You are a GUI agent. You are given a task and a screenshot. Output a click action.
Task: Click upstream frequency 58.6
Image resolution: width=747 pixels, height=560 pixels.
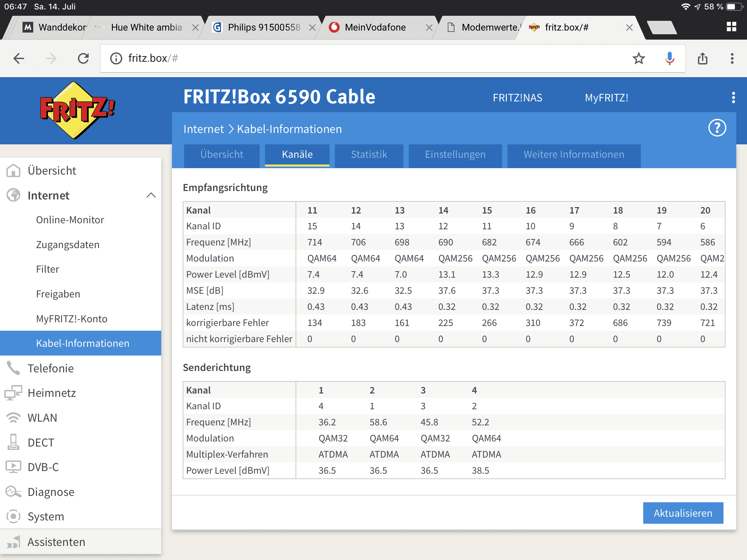click(378, 422)
